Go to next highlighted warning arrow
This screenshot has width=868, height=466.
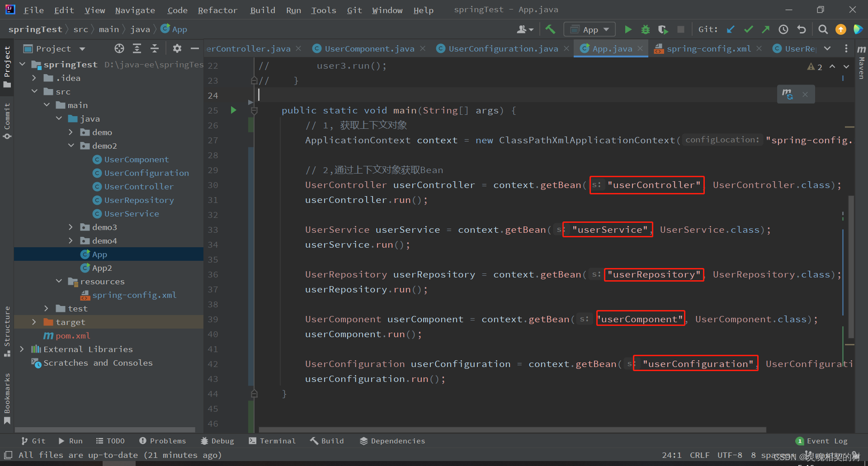pyautogui.click(x=846, y=66)
